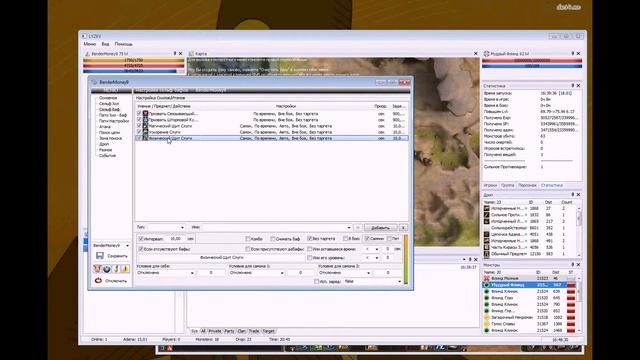Select Селф Хил in the settings tree
640x360 pixels.
click(109, 104)
